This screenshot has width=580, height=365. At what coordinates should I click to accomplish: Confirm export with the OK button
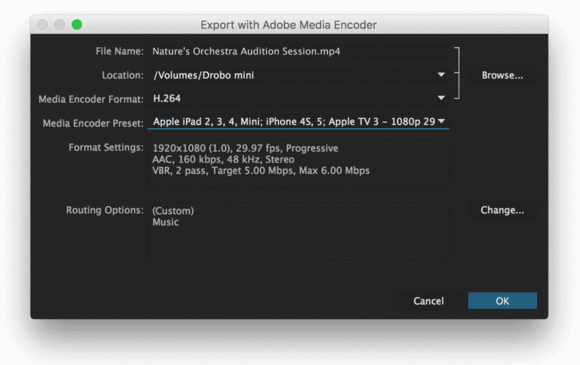(502, 301)
